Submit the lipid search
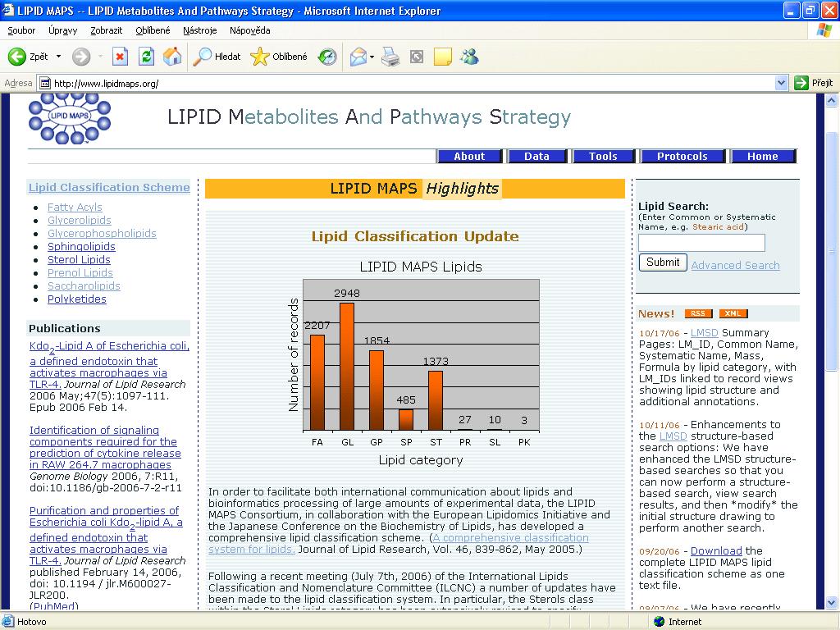The height and width of the screenshot is (630, 840). point(663,262)
